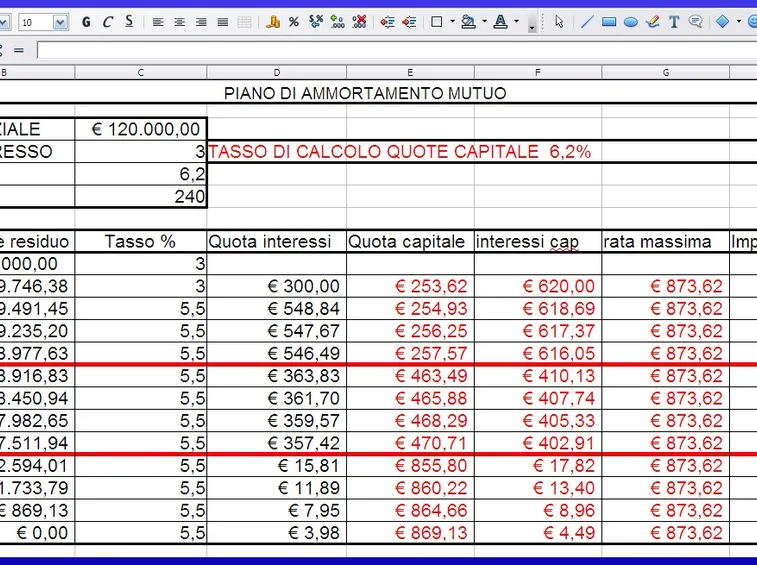The width and height of the screenshot is (757, 565).
Task: Decrease cell indent
Action: pos(387,22)
